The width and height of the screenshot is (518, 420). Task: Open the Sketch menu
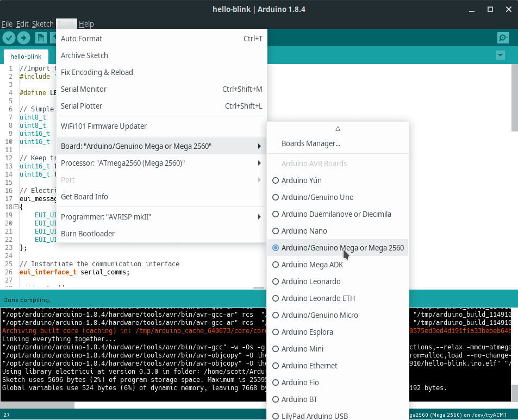pos(42,24)
